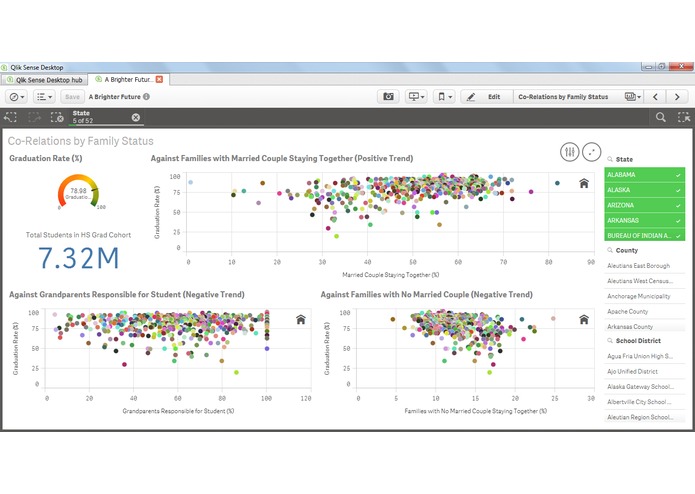Search in the County filter pane
The width and height of the screenshot is (695, 494).
pyautogui.click(x=610, y=250)
